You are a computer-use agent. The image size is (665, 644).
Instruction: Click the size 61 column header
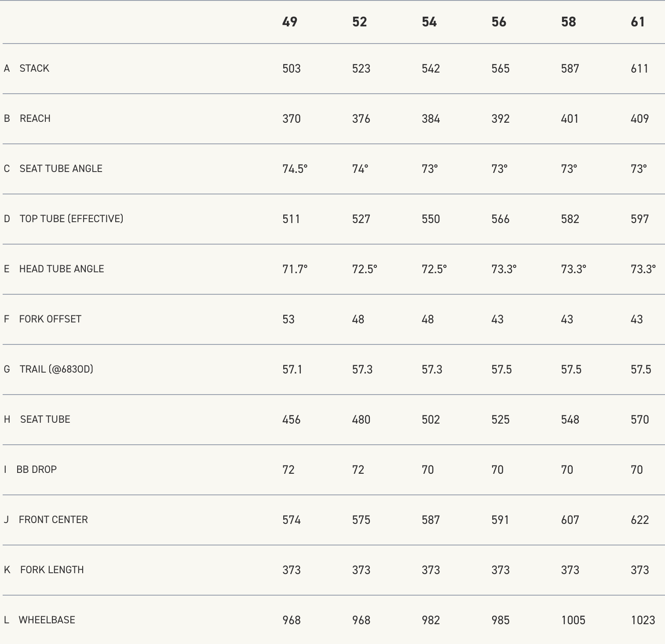pos(638,22)
